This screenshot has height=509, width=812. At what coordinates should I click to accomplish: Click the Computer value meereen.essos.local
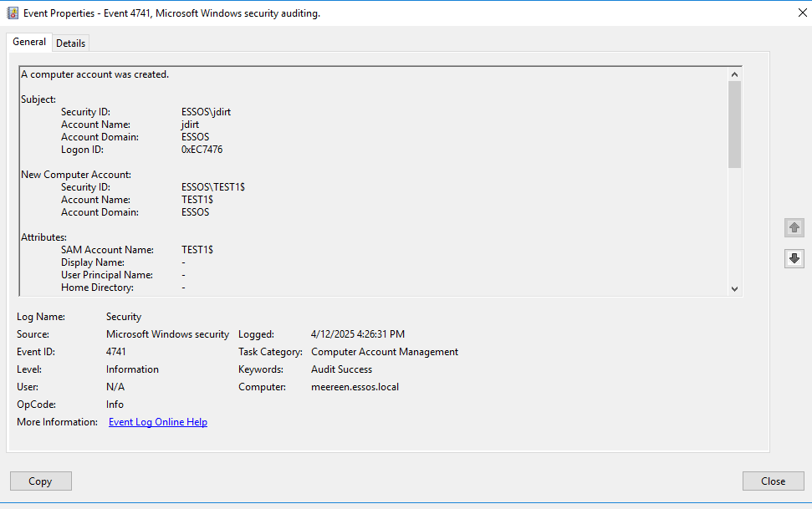(355, 387)
